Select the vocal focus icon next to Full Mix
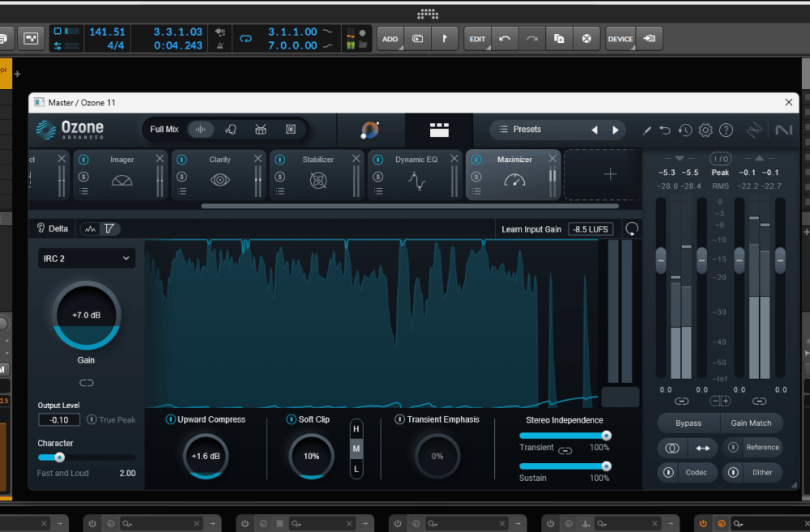The width and height of the screenshot is (810, 532). click(x=230, y=129)
